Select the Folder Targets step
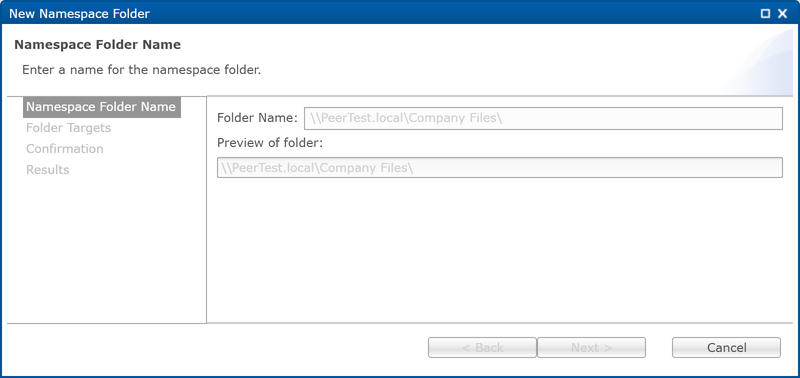800x378 pixels. pyautogui.click(x=68, y=128)
